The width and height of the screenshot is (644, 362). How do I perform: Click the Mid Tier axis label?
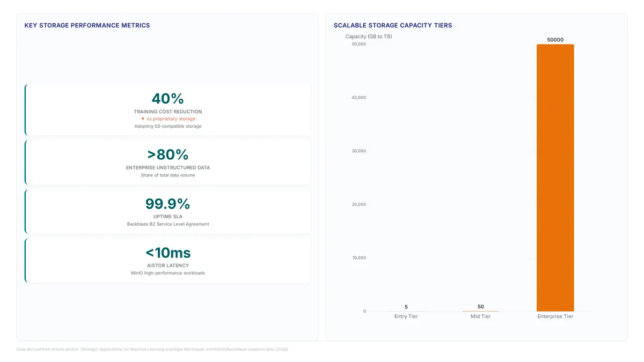(x=481, y=316)
